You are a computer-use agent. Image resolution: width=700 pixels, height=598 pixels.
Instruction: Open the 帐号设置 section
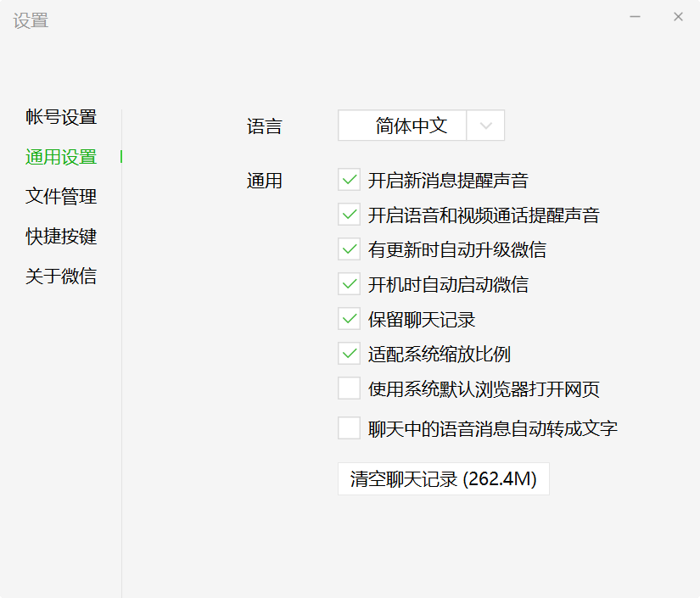tap(61, 117)
